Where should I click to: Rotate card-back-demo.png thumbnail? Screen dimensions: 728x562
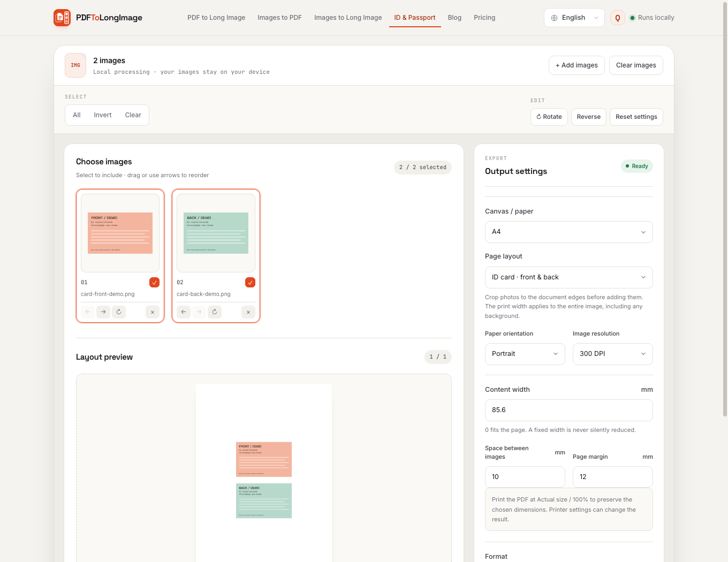coord(215,312)
